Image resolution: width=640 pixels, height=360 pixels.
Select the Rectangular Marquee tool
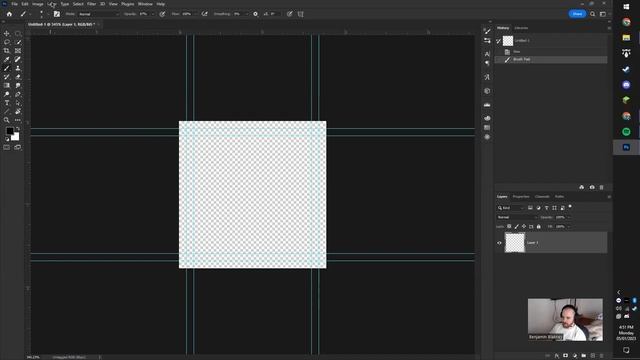click(18, 33)
